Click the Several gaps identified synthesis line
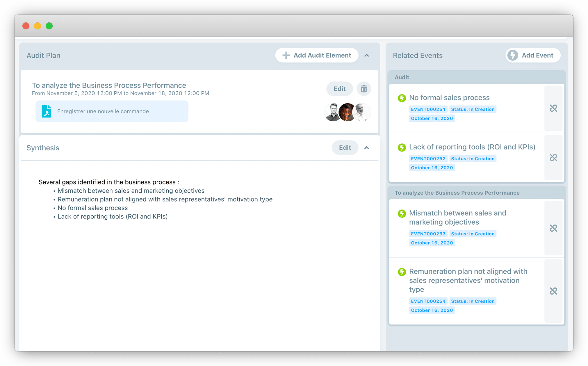Viewport: 588px width, 366px height. (x=109, y=182)
